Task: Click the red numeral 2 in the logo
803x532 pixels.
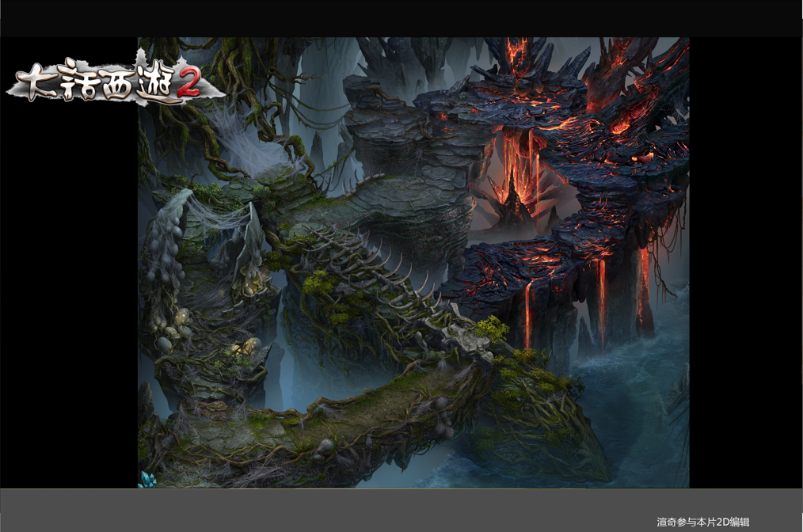Action: click(188, 84)
